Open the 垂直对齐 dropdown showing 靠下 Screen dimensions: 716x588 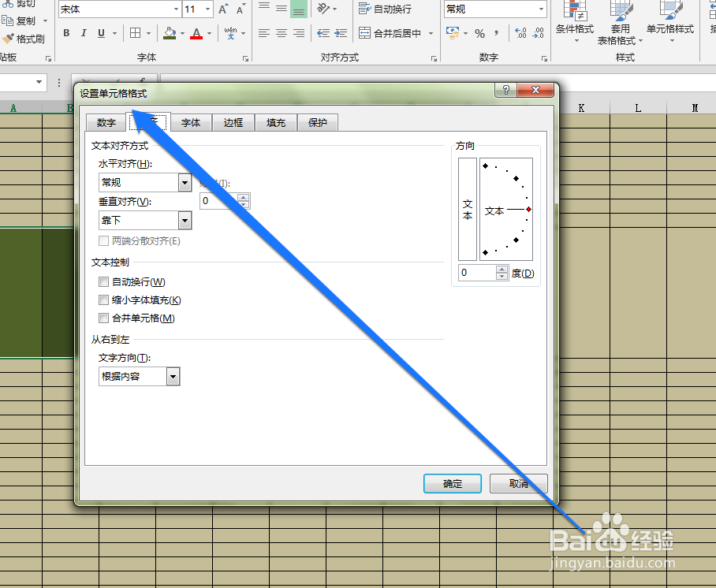click(184, 220)
